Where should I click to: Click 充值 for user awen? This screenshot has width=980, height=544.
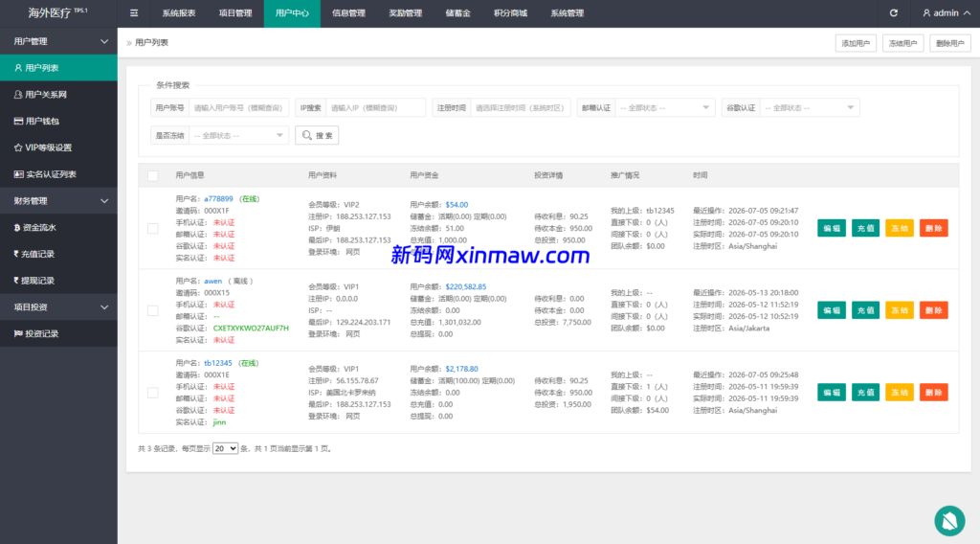(x=865, y=310)
